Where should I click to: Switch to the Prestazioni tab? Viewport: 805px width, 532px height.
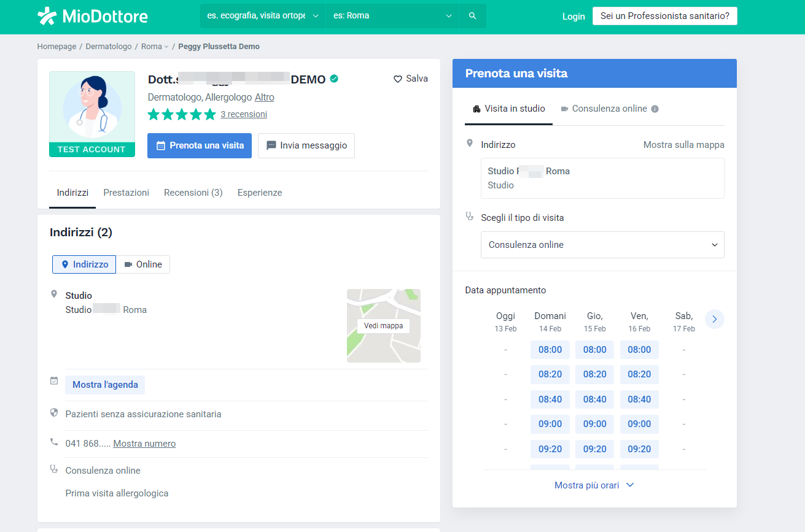(x=126, y=192)
